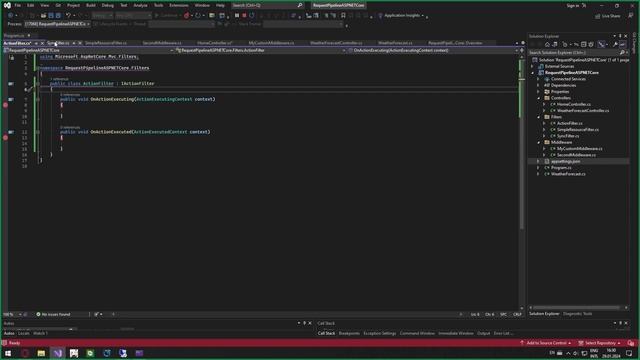Image resolution: width=640 pixels, height=360 pixels.
Task: Click the Visual Studio search box
Action: [x=267, y=5]
